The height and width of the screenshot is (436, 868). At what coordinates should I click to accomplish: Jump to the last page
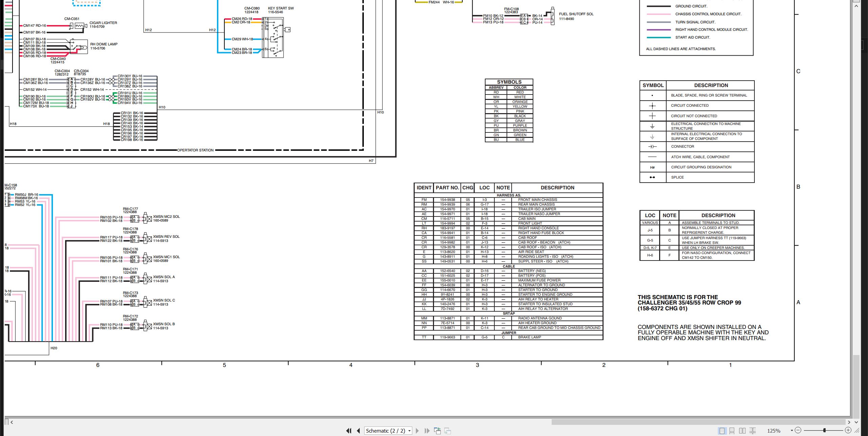[427, 431]
